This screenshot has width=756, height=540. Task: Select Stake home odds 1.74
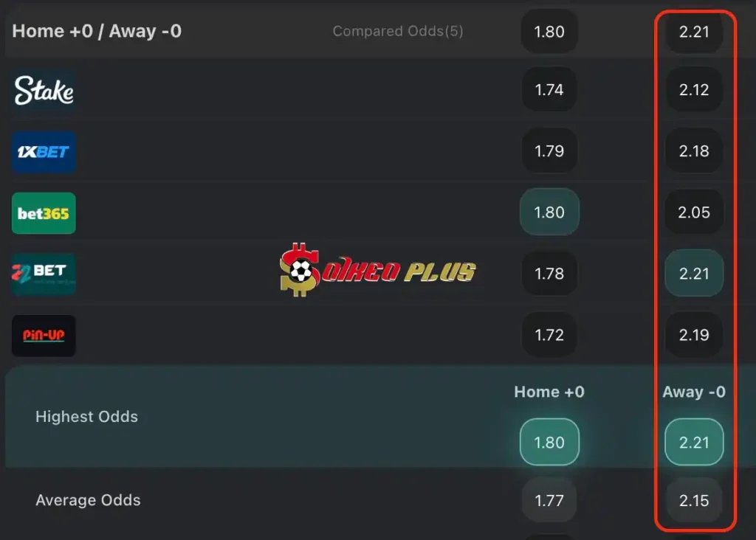549,90
